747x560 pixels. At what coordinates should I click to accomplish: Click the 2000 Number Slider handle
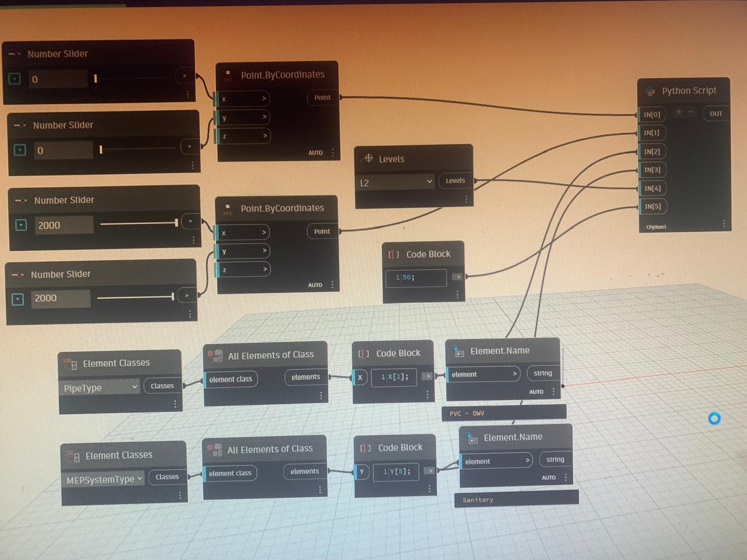pos(176,223)
